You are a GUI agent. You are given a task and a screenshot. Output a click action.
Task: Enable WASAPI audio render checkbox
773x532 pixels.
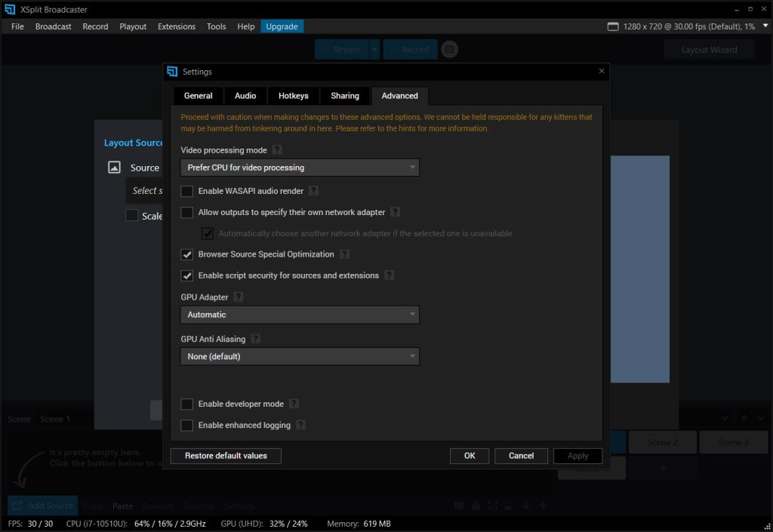coord(187,191)
